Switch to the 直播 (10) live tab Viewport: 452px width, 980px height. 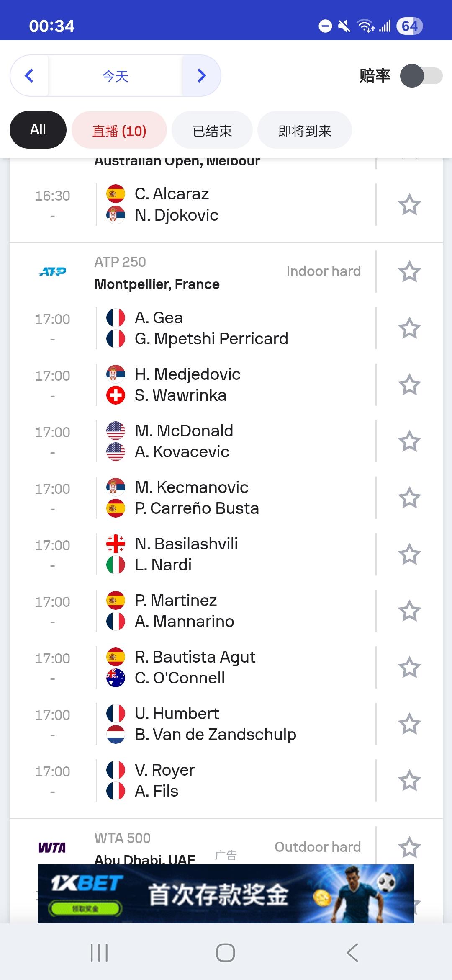click(119, 130)
